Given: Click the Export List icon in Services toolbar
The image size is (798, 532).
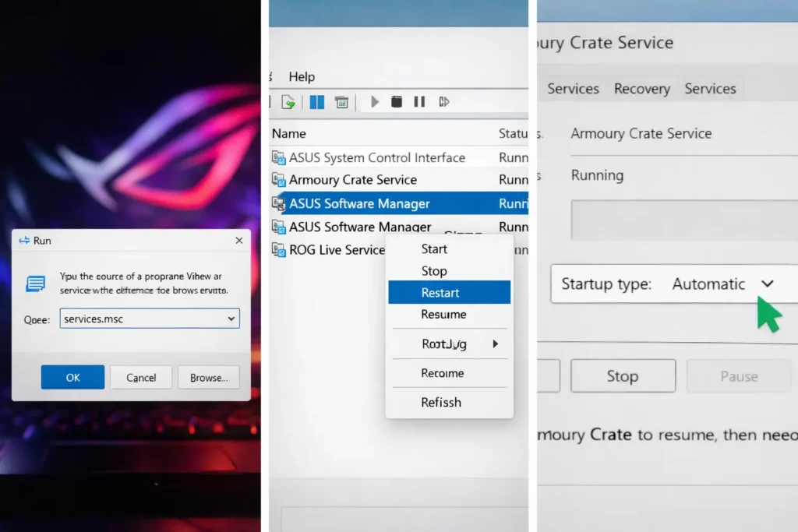Looking at the screenshot, I should pyautogui.click(x=289, y=101).
